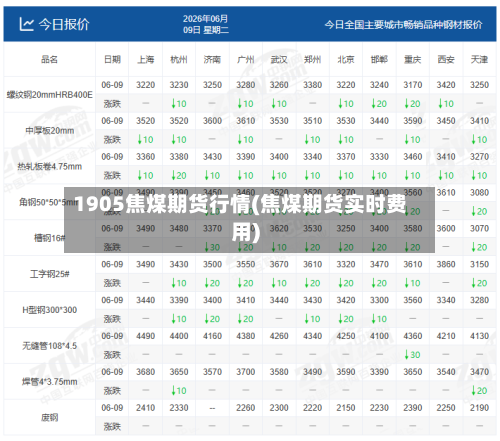
Task: Click 工字钢25# 西安 price 3860
Action: pos(446,264)
